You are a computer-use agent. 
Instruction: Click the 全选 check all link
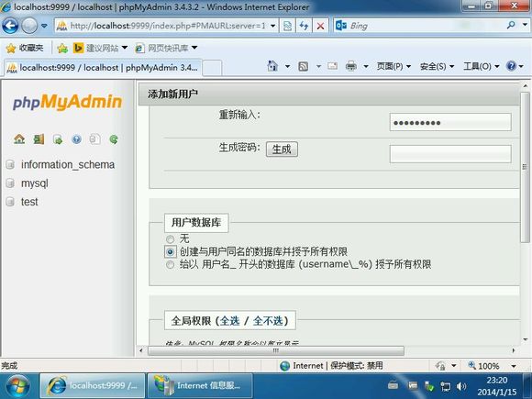tap(229, 321)
